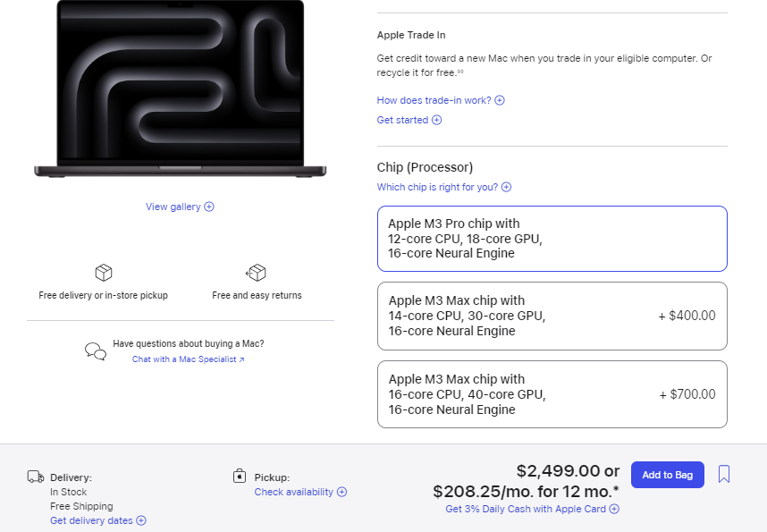Click plus icon beside trade-in question
This screenshot has width=767, height=532.
500,100
